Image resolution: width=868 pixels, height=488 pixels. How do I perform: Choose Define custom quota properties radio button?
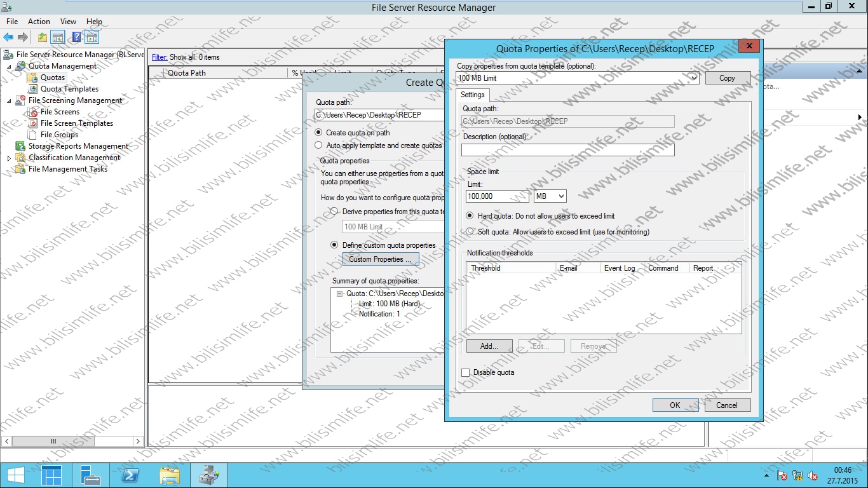(334, 245)
